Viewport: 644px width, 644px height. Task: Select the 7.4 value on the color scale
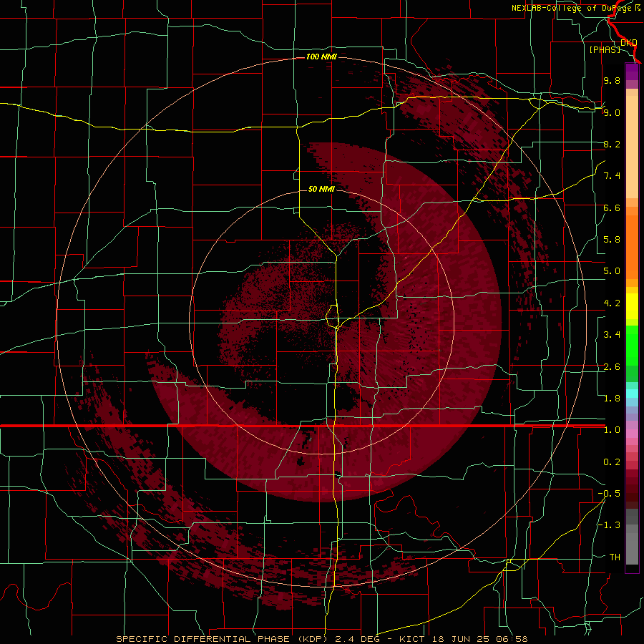[612, 176]
